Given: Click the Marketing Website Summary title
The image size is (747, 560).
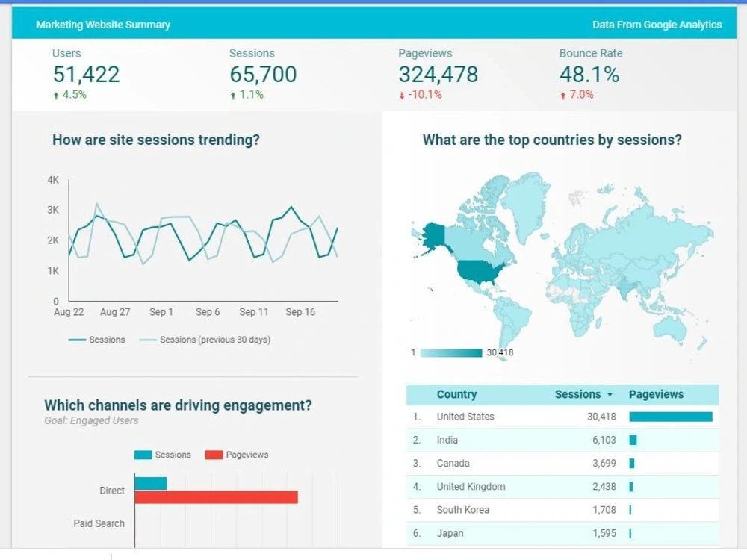Looking at the screenshot, I should pos(103,25).
